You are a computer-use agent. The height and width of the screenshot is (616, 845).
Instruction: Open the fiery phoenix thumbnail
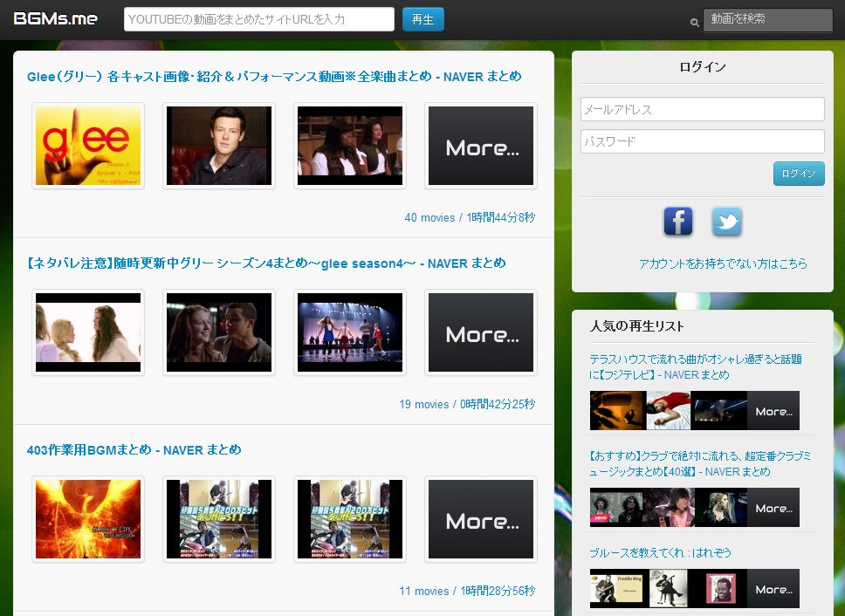point(88,519)
